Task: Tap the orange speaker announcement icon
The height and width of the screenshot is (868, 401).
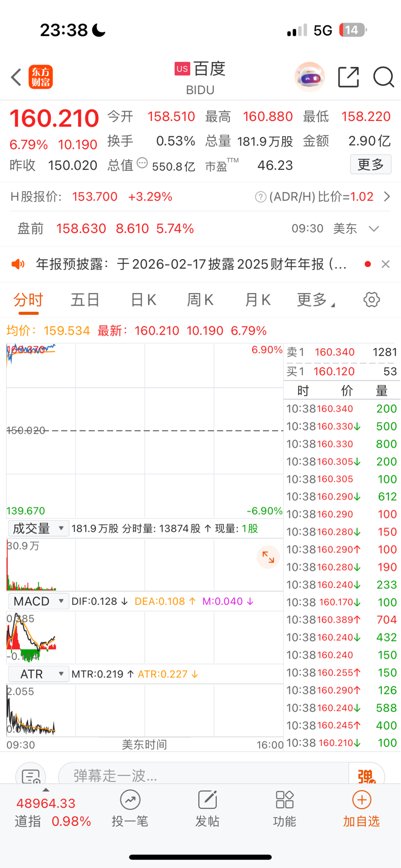Action: click(x=18, y=264)
